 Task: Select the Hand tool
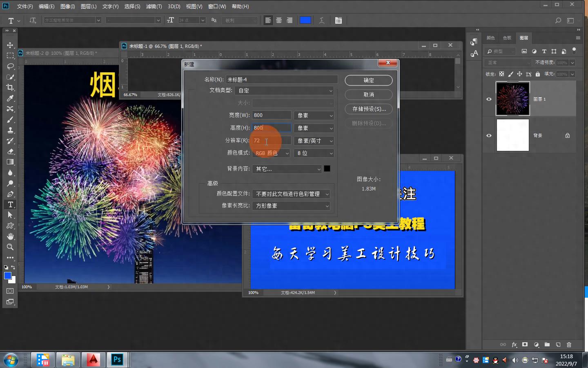click(10, 236)
